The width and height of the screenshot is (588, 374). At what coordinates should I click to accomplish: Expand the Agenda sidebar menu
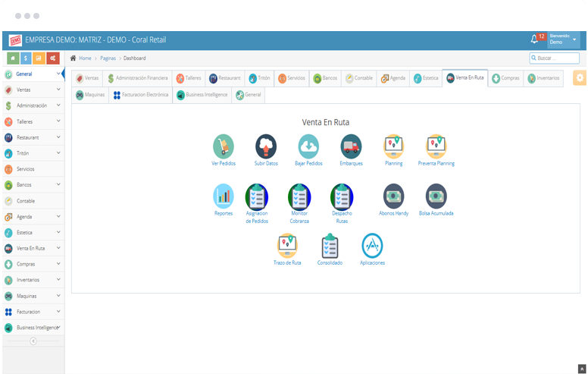click(x=33, y=217)
